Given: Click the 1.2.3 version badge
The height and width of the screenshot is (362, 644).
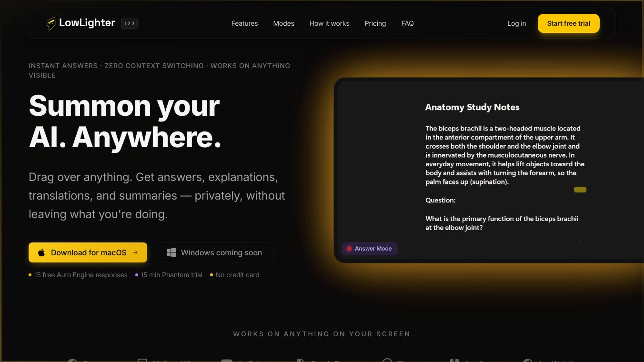Looking at the screenshot, I should [x=129, y=23].
